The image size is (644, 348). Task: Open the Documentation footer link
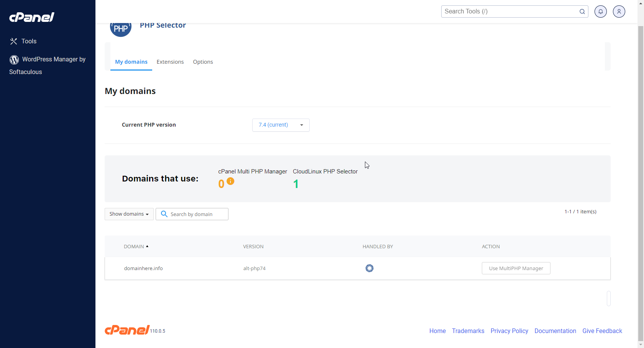click(x=555, y=331)
